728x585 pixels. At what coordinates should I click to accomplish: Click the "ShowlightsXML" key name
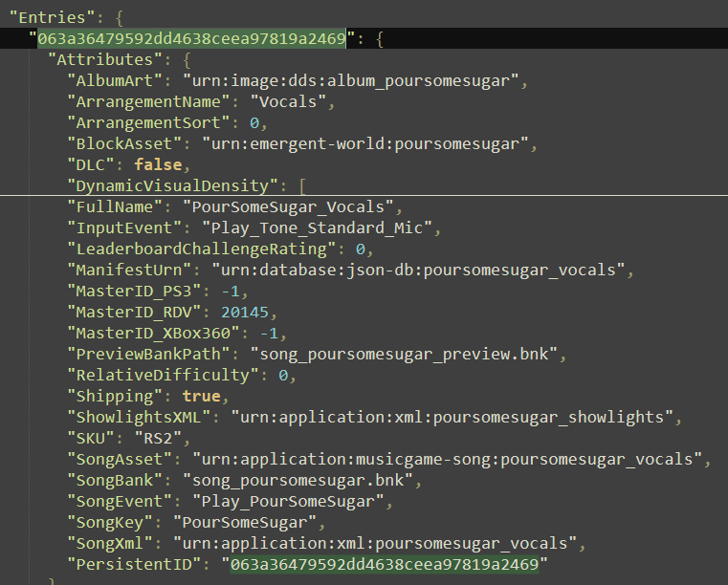click(x=133, y=417)
